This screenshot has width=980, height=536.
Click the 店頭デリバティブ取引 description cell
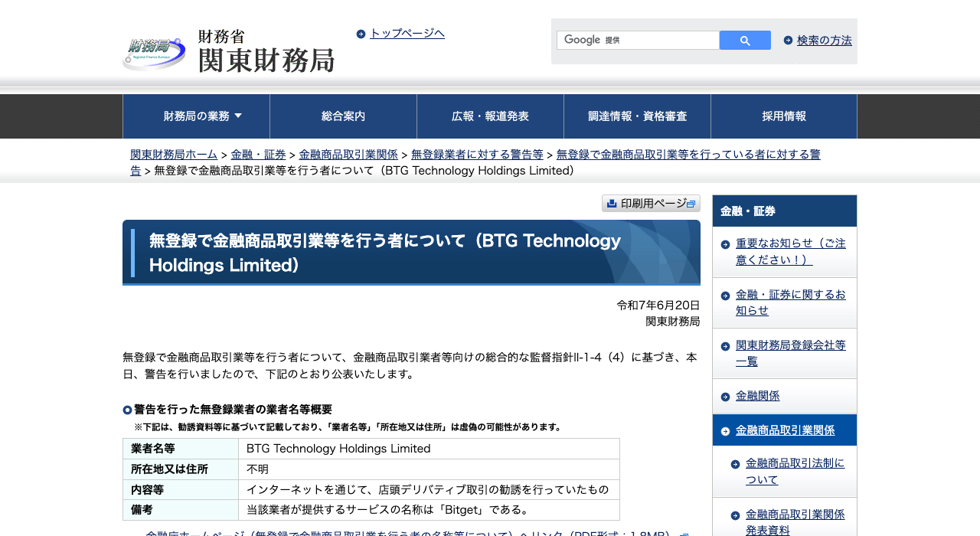[x=429, y=489]
